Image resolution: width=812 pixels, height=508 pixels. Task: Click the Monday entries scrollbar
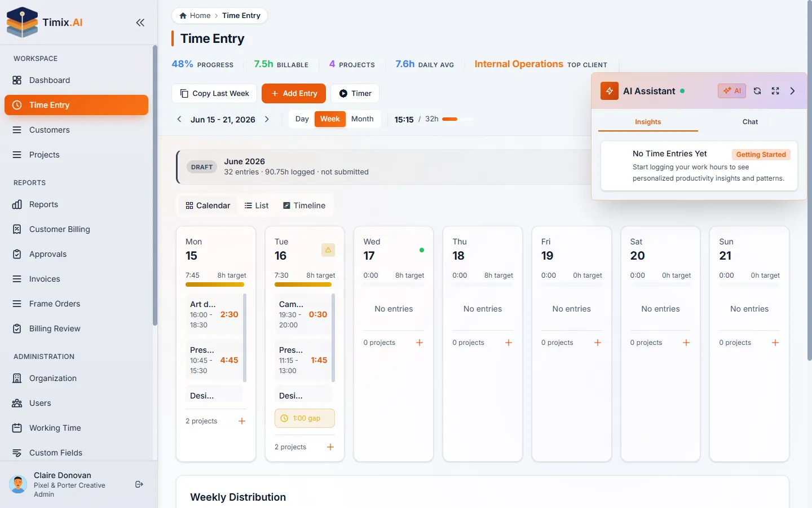click(x=245, y=338)
